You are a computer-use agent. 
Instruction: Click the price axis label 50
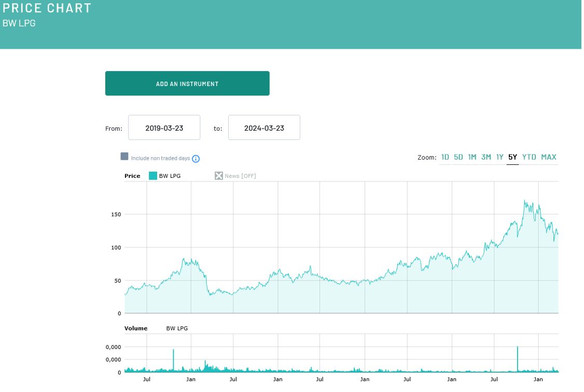[x=118, y=282]
